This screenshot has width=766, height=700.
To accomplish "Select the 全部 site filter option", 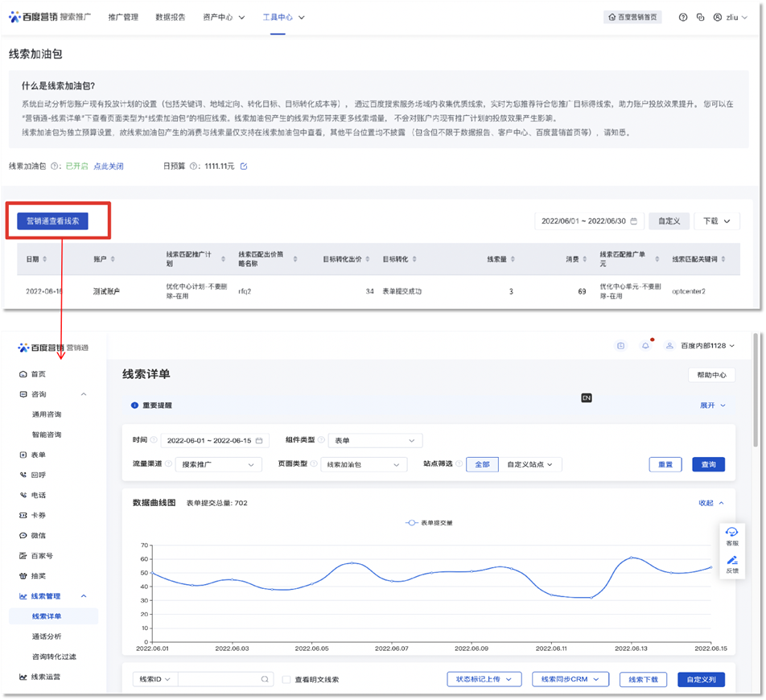I will coord(482,464).
